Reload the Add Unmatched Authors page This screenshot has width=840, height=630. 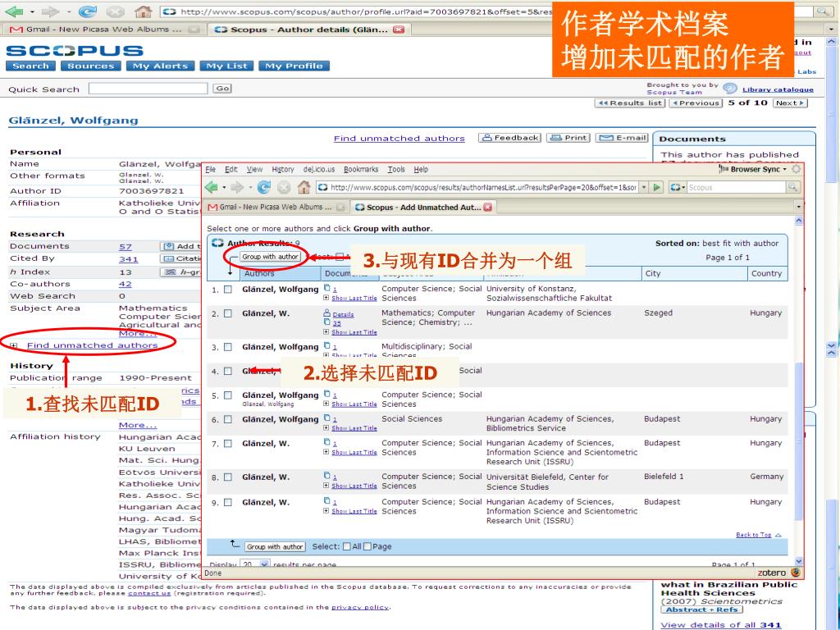(263, 187)
